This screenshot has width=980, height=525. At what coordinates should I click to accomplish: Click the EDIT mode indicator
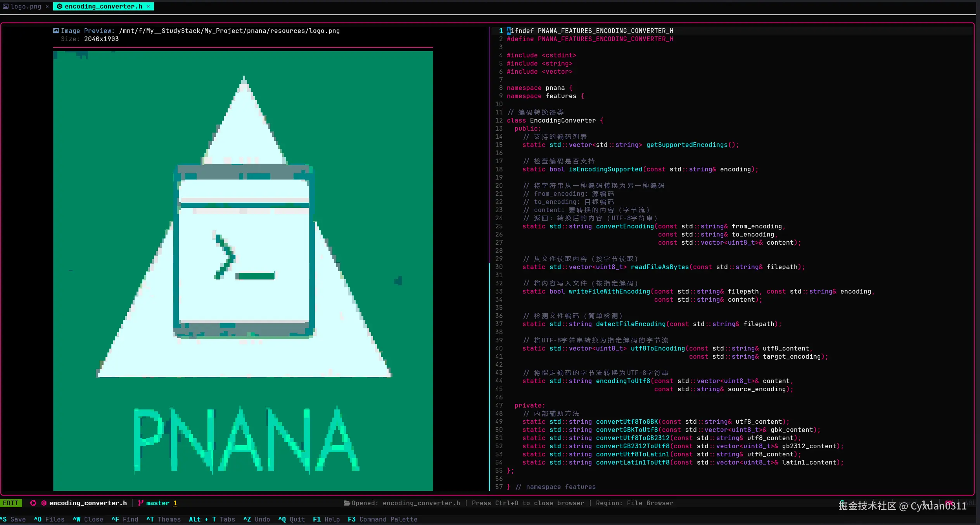10,503
